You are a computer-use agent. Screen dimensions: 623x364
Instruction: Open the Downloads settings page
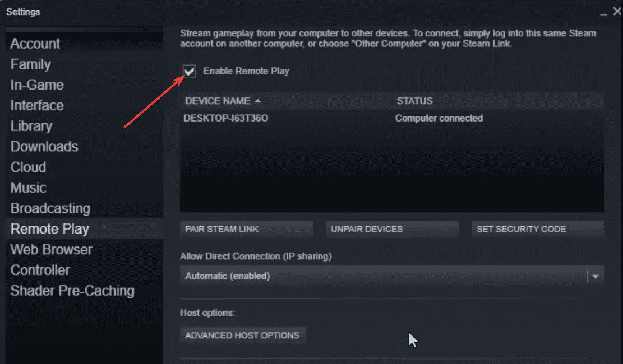pyautogui.click(x=44, y=147)
